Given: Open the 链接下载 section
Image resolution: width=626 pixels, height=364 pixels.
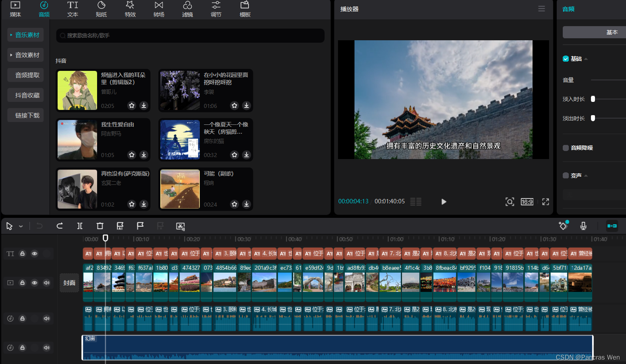Looking at the screenshot, I should tap(25, 116).
